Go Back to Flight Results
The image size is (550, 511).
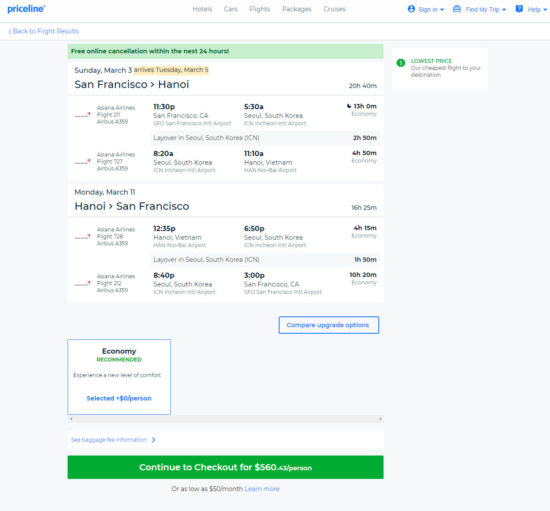[44, 31]
